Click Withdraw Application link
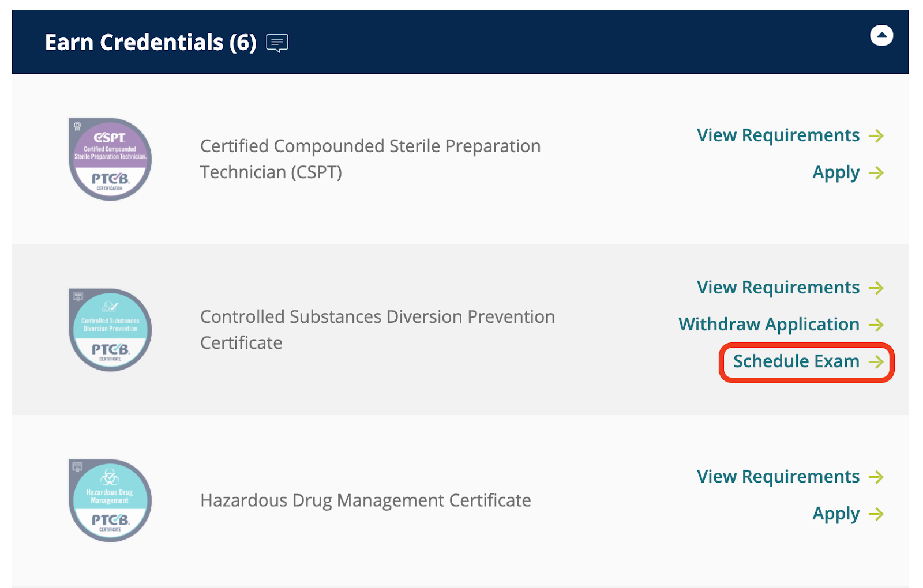The height and width of the screenshot is (588, 923). [768, 325]
